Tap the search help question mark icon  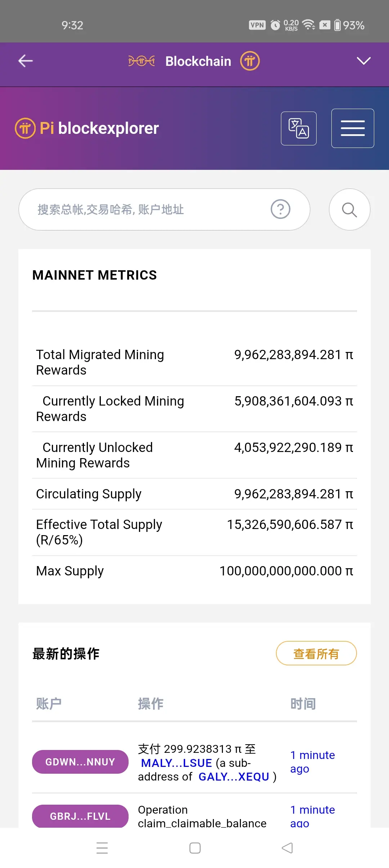[280, 209]
